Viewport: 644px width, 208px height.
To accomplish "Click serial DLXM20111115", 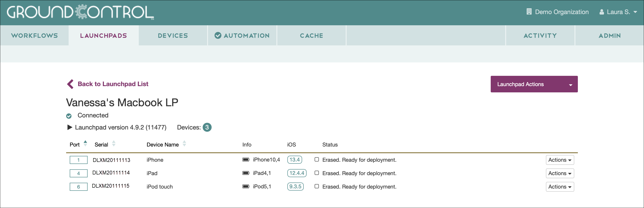I will (x=111, y=186).
